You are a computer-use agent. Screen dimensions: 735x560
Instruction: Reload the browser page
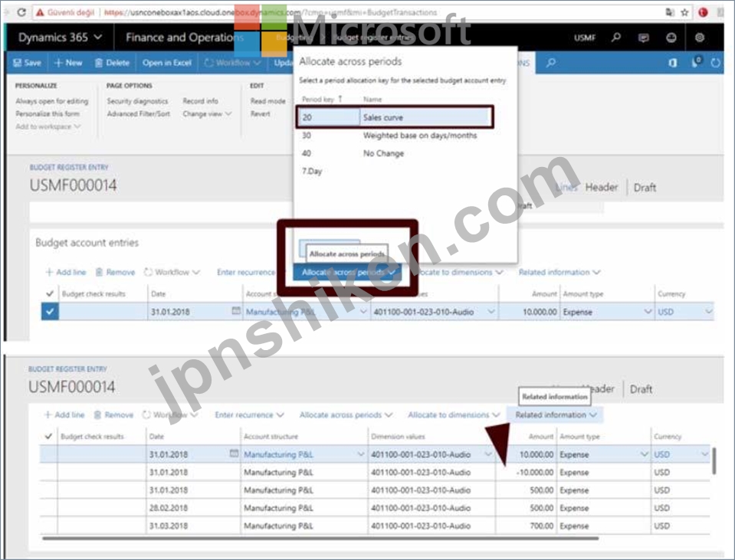coord(21,12)
